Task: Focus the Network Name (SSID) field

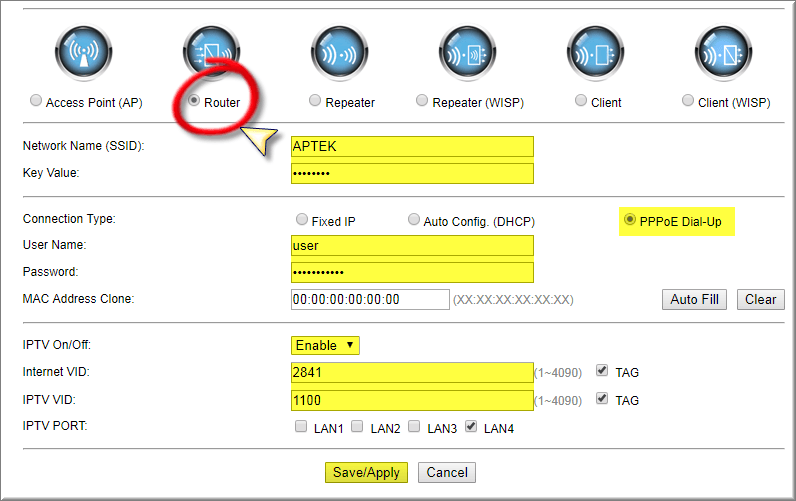Action: (x=412, y=146)
